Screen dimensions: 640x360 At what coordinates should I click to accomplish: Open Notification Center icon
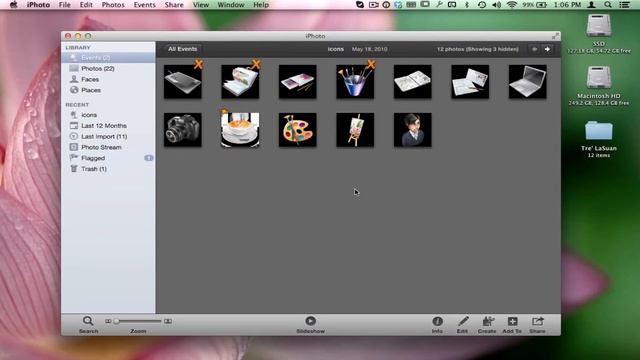[624, 5]
